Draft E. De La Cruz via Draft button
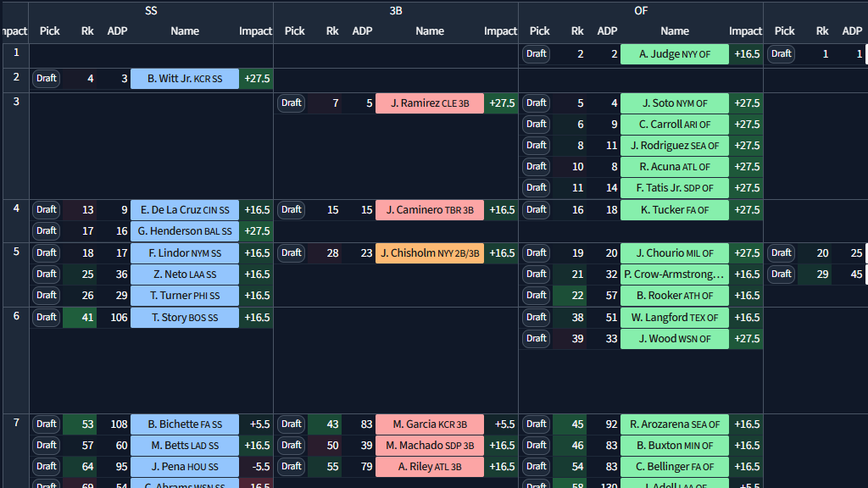868x488 pixels. [46, 210]
